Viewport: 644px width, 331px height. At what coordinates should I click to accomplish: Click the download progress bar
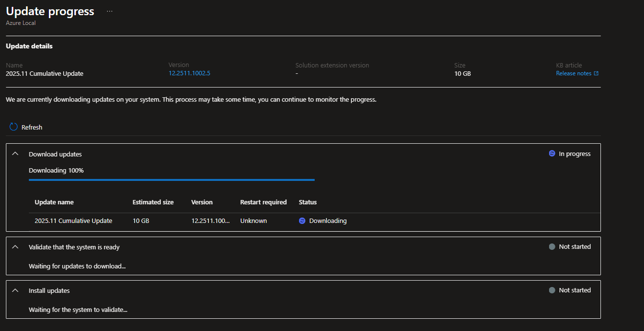[172, 180]
